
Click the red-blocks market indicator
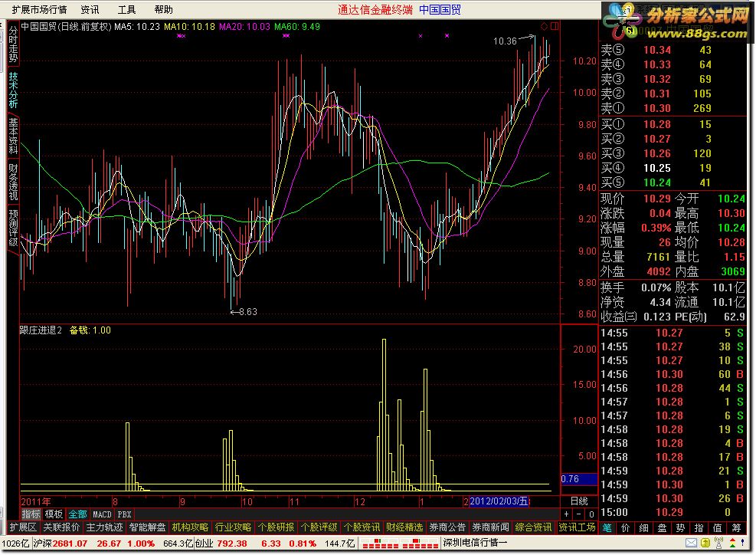(x=400, y=544)
